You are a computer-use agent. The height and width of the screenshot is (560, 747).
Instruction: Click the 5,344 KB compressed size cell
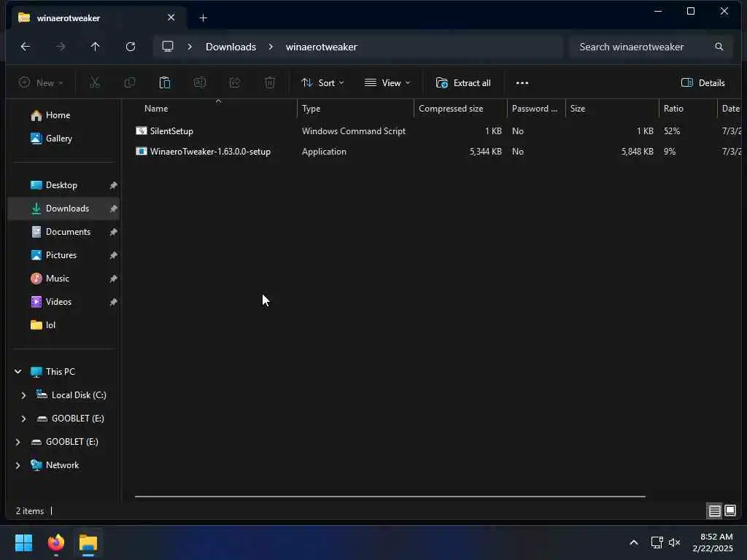coord(485,152)
